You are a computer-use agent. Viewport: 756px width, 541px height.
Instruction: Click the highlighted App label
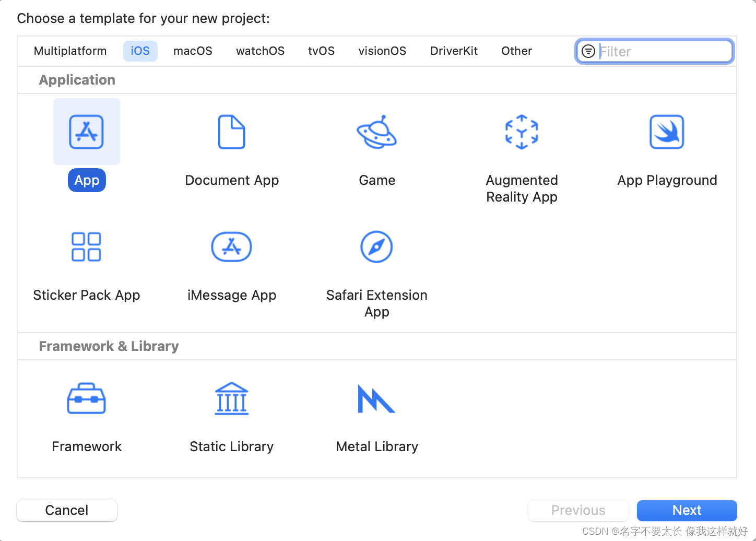pos(87,180)
